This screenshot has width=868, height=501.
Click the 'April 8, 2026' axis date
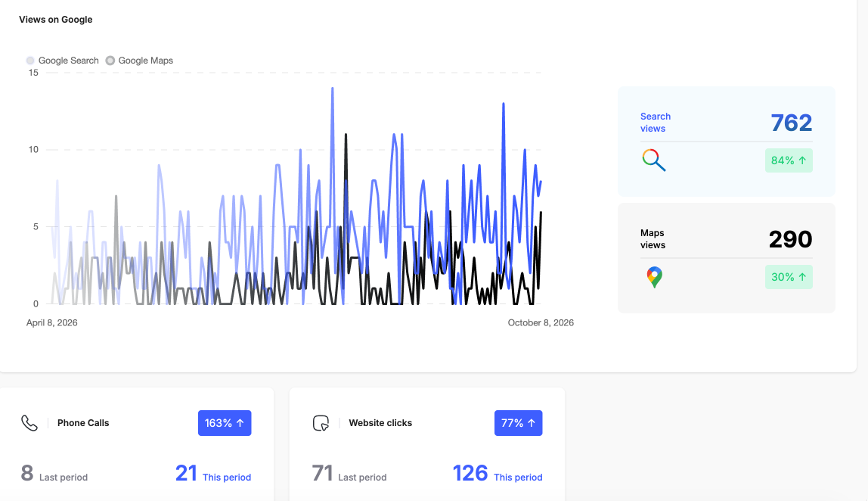52,322
